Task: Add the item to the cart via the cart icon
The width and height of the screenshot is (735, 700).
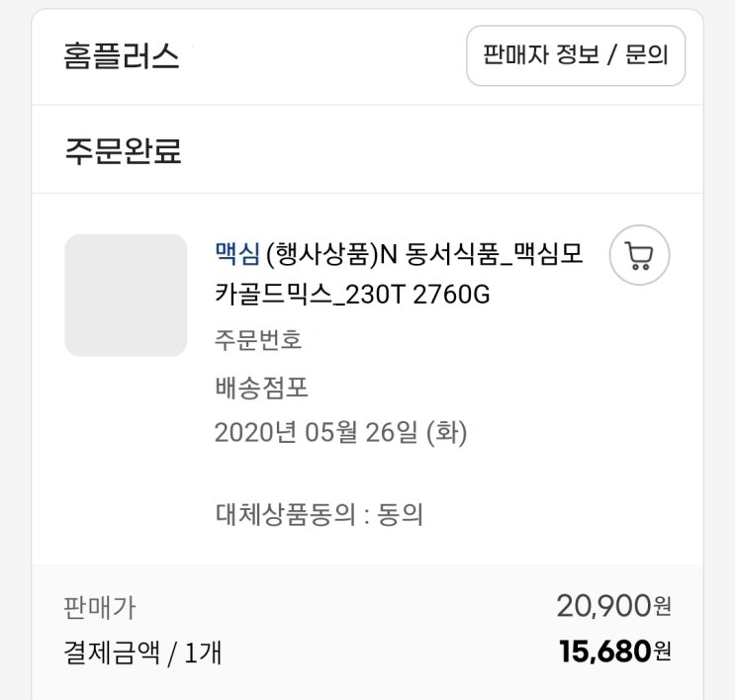Action: 639,256
